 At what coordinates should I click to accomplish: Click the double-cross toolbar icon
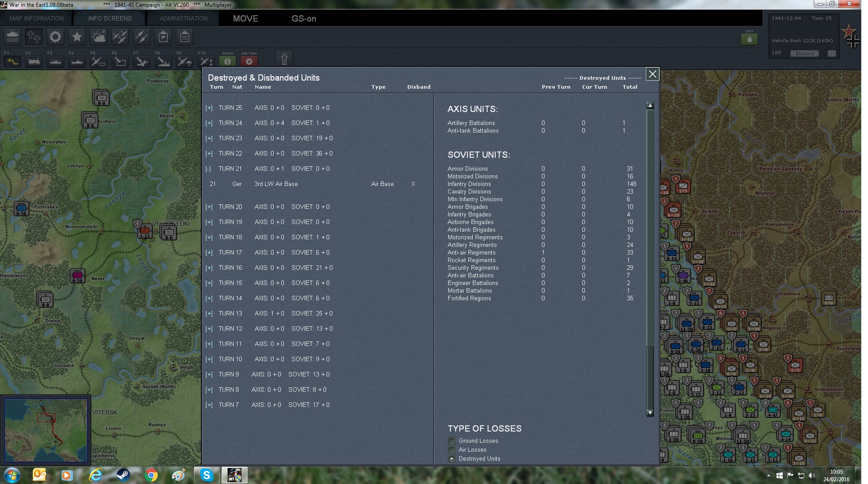coord(34,37)
